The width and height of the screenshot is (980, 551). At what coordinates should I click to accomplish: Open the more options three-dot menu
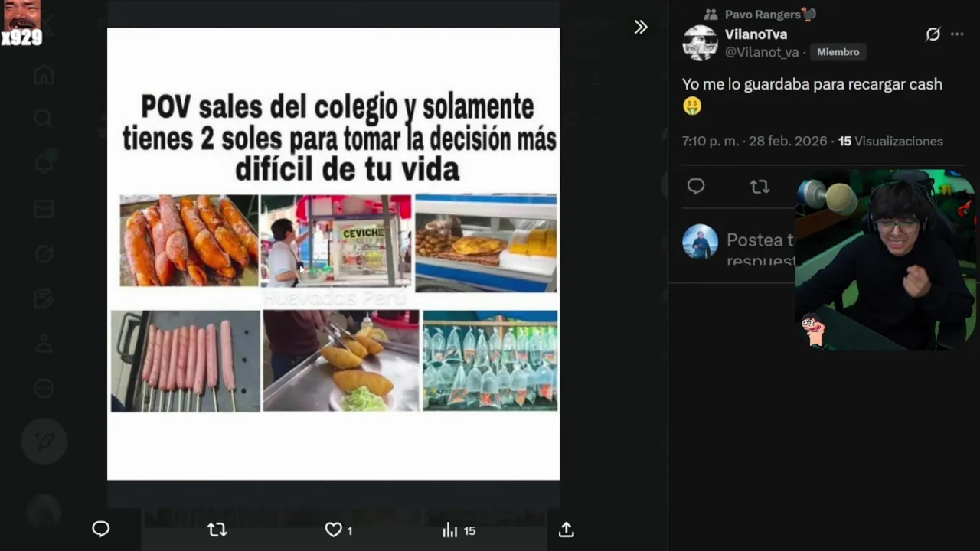[x=957, y=34]
